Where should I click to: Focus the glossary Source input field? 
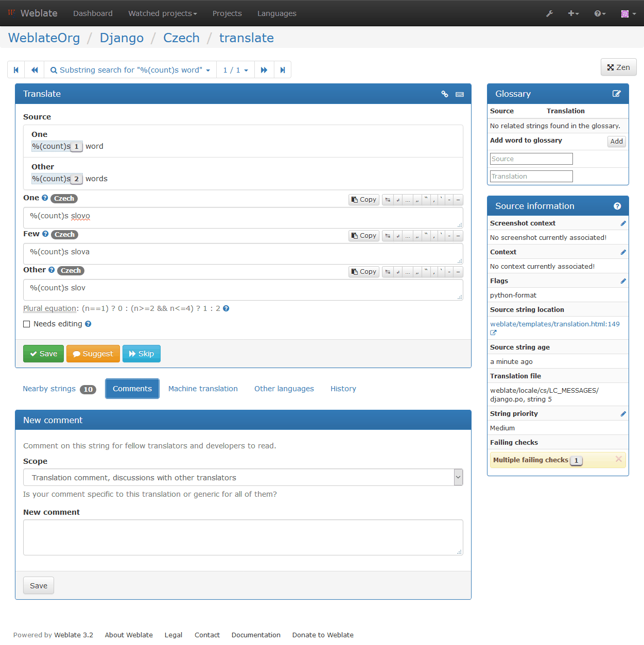[531, 159]
